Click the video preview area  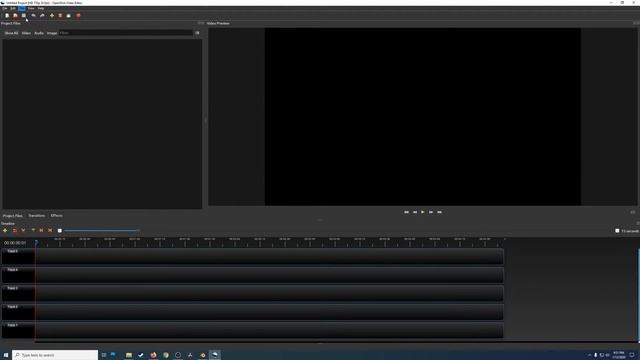coord(423,117)
